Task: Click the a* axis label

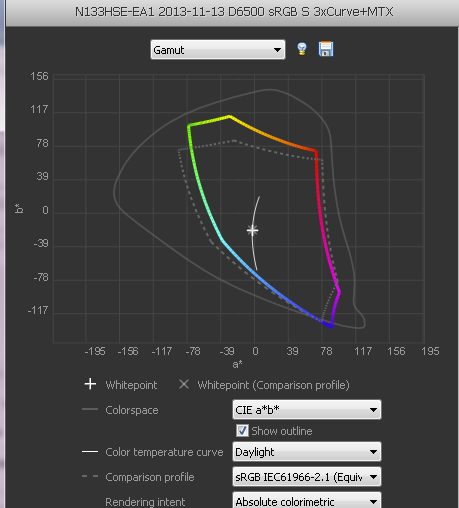Action: tap(237, 364)
